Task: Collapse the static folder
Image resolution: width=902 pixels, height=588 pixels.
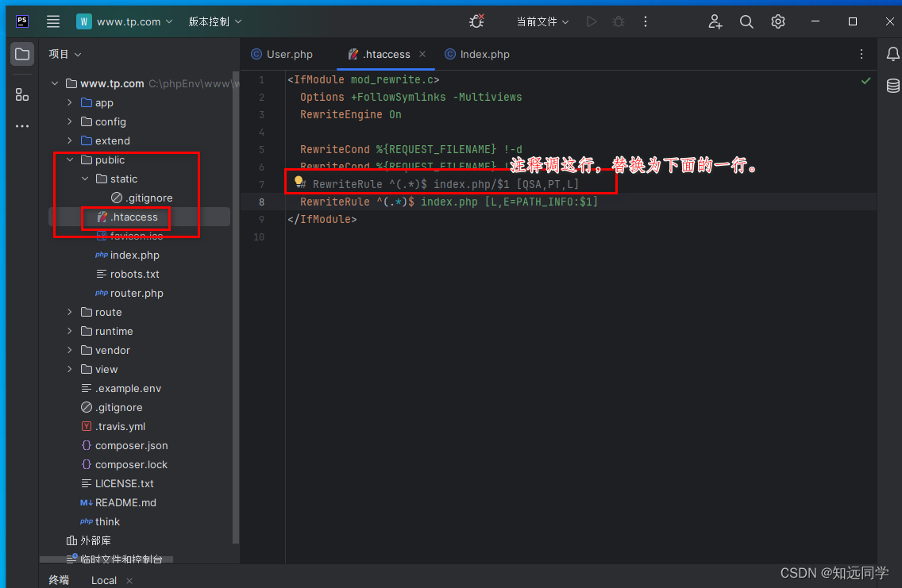Action: 85,179
